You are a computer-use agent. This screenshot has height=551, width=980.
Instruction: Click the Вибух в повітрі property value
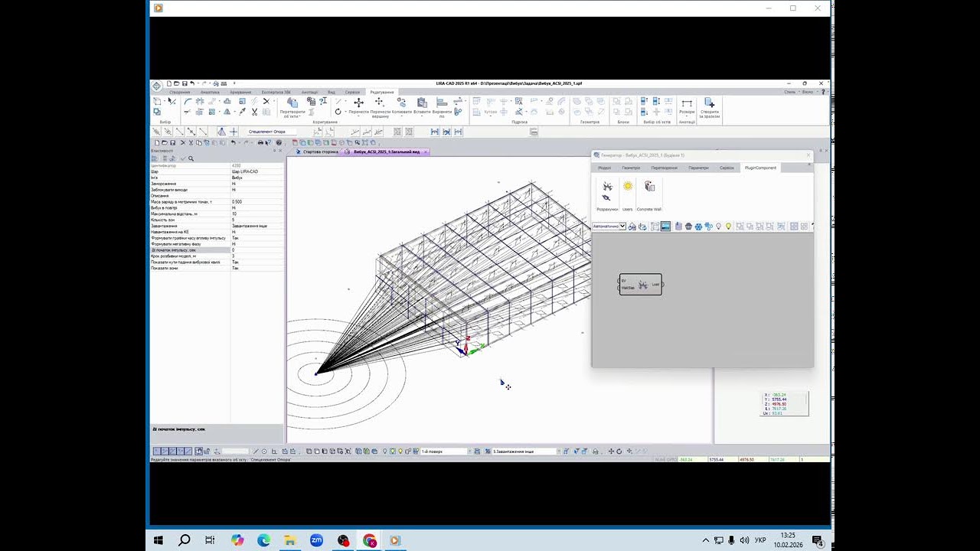point(256,208)
